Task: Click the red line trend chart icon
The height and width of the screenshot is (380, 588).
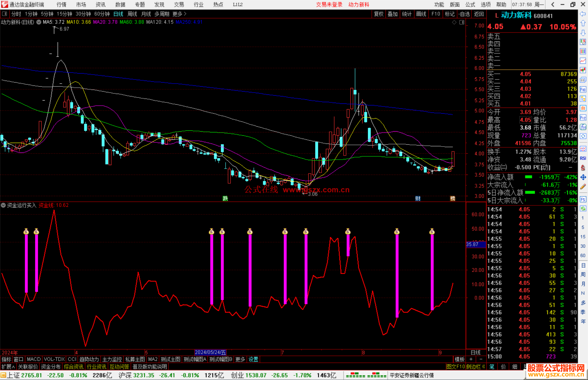Action: click(583, 61)
